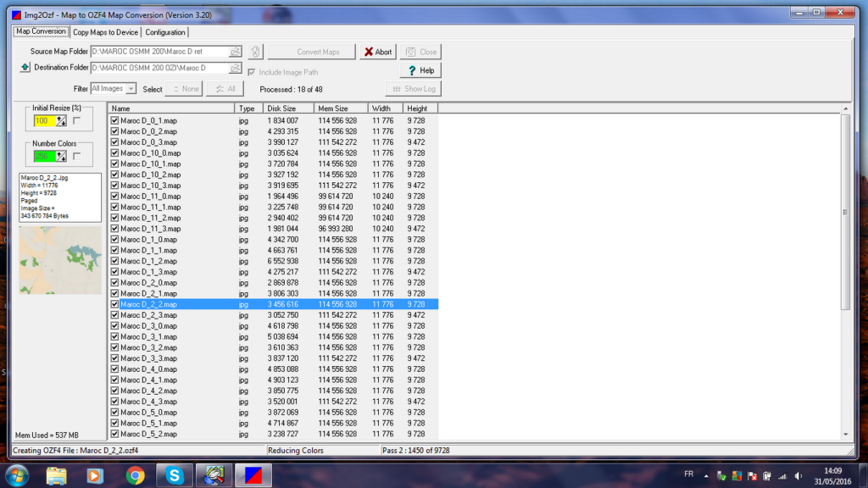Show hidden system tray icons
868x488 pixels.
706,476
